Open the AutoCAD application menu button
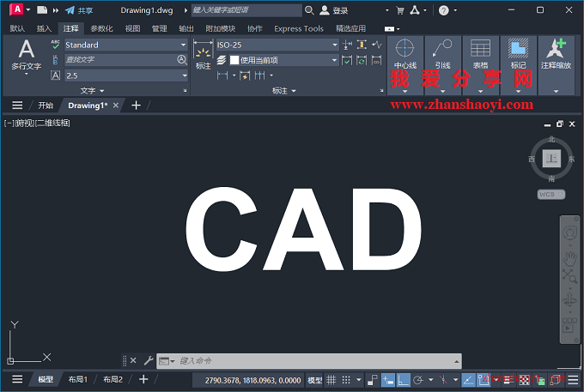 [17, 9]
